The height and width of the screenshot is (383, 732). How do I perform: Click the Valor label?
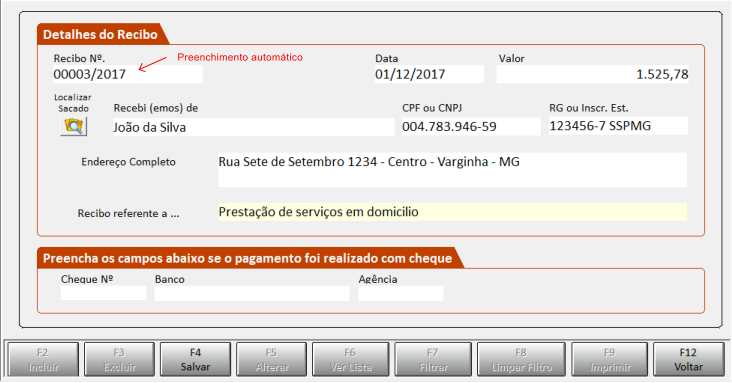[512, 59]
